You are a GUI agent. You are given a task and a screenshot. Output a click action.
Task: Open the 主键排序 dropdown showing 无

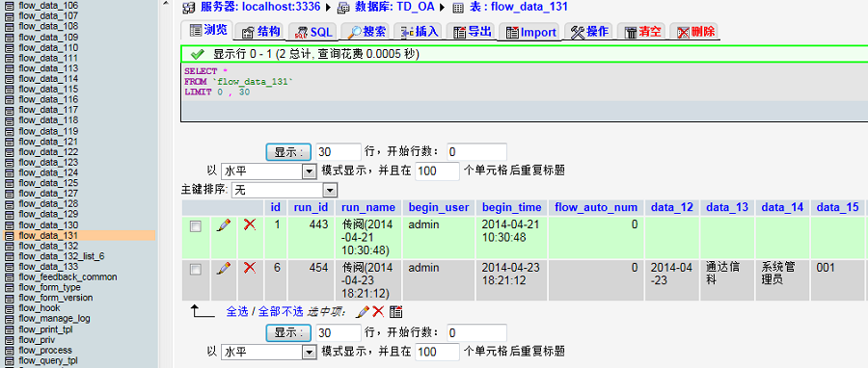click(285, 191)
